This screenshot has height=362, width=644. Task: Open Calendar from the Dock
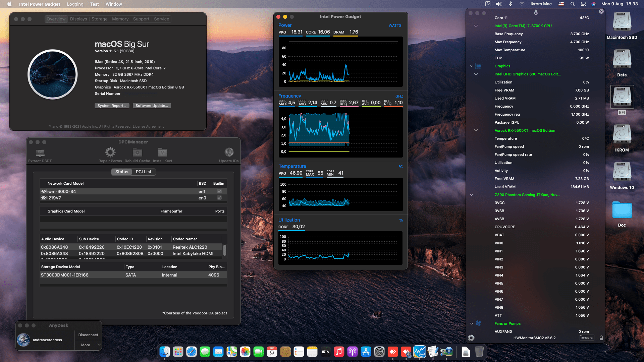click(272, 352)
